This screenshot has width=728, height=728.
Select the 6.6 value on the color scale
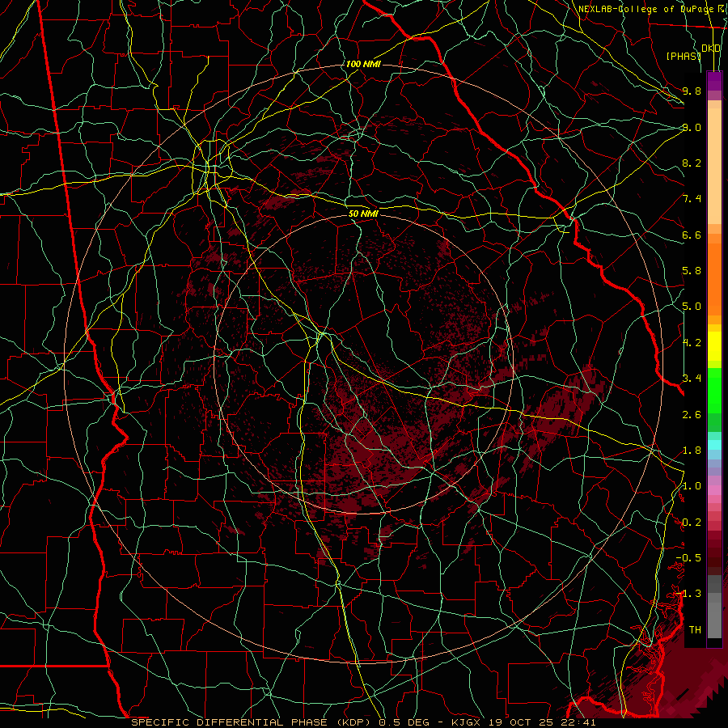(692, 235)
